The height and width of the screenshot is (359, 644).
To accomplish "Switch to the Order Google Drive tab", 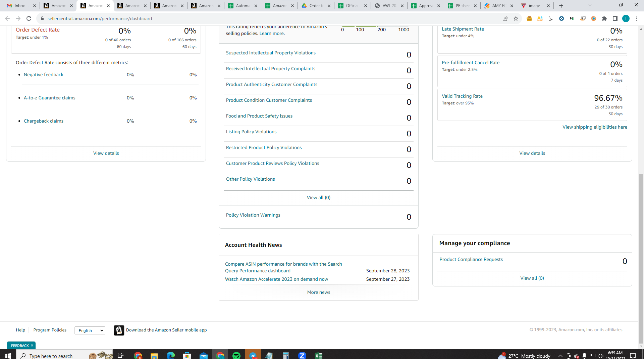I will pyautogui.click(x=316, y=6).
